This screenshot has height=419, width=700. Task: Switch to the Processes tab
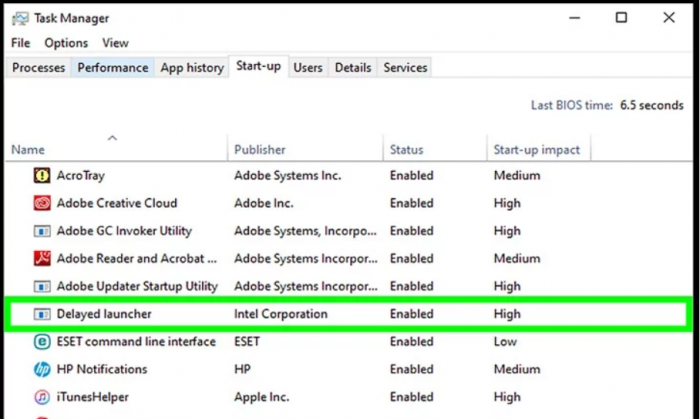39,68
